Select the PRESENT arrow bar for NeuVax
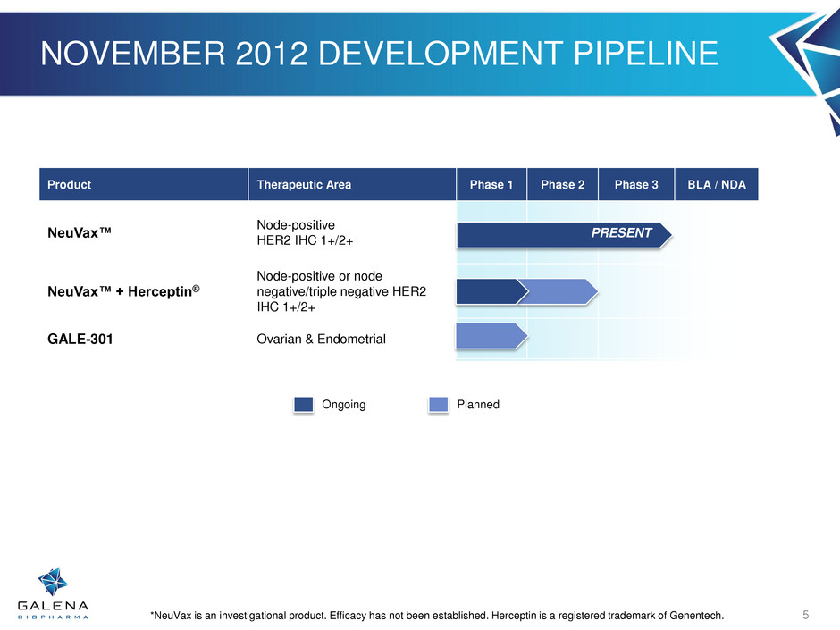 click(564, 235)
